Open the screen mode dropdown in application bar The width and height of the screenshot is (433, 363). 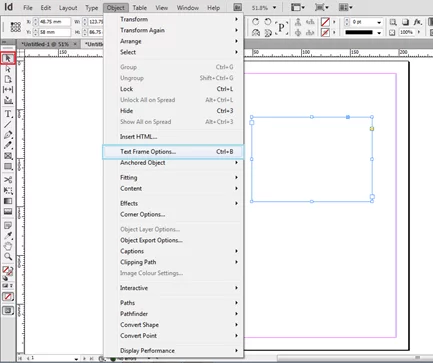click(x=322, y=7)
